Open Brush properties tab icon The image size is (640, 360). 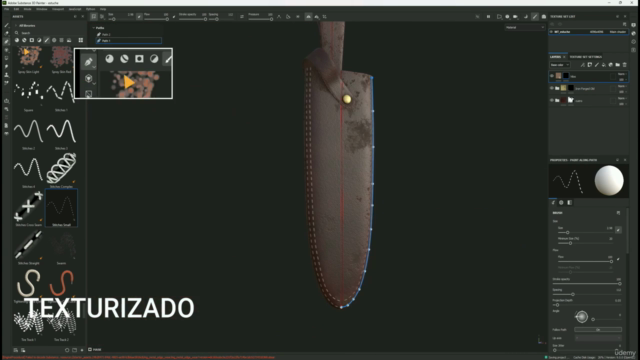point(553,202)
